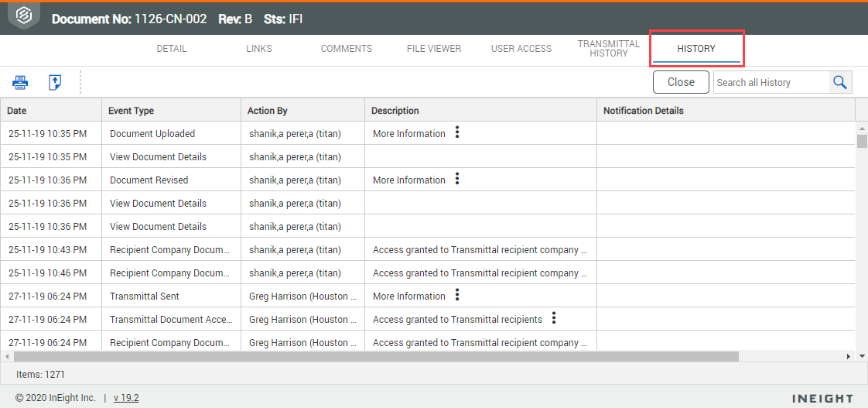Click View Document Details at 10:35 PM

coord(159,157)
